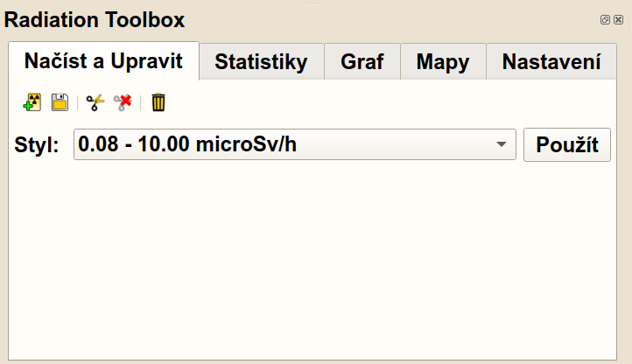Go to the Mapy tab
The height and width of the screenshot is (364, 632).
(443, 62)
